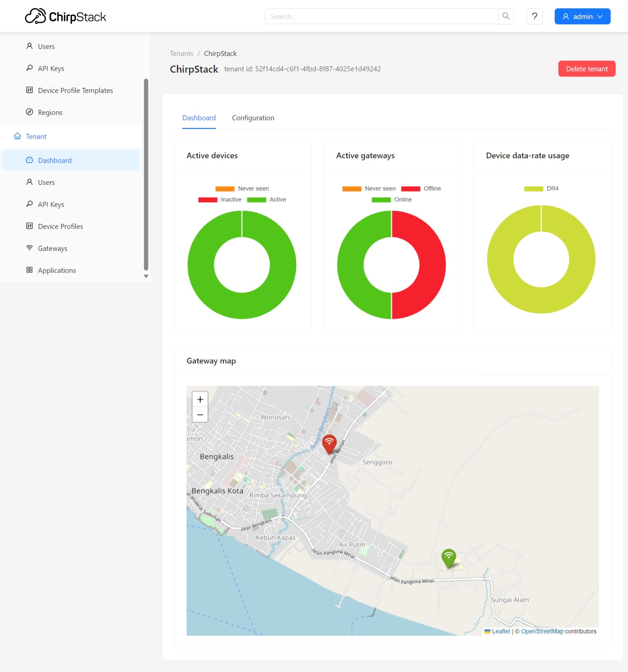This screenshot has height=672, width=628.
Task: Toggle the DR4 legend in data-rate chart
Action: tap(541, 189)
